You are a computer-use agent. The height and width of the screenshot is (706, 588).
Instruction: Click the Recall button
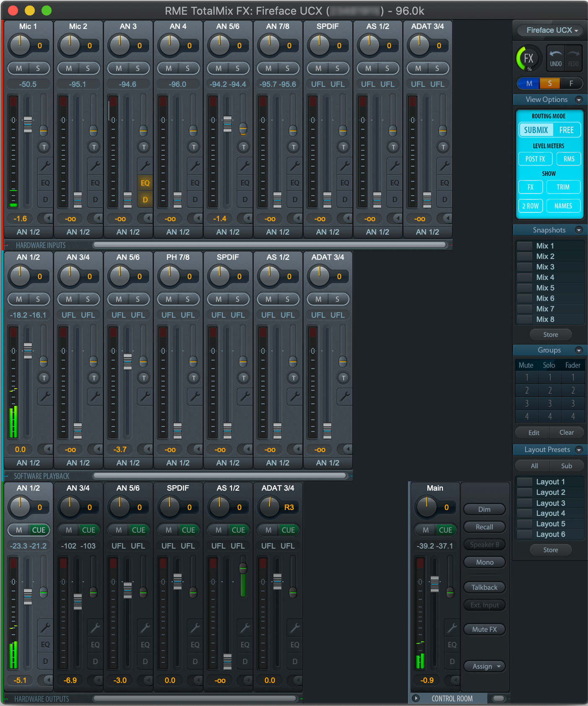click(484, 527)
